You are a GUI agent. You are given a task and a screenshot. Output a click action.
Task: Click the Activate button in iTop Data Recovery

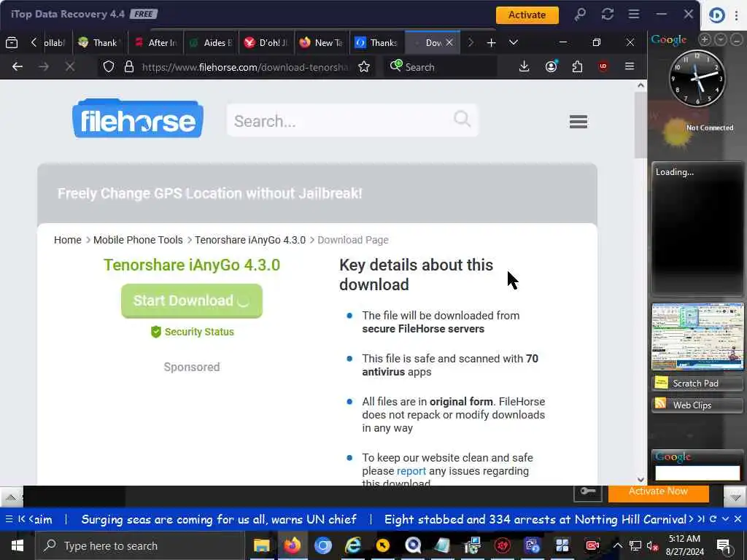point(527,15)
